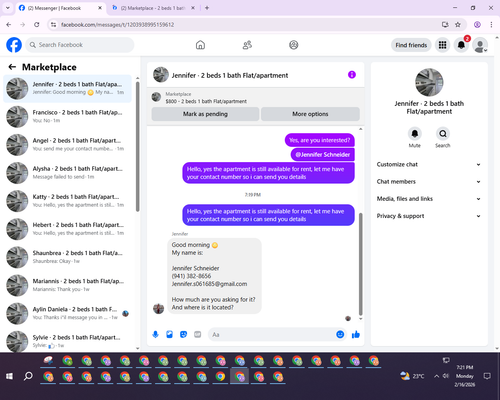Record a voice clip with microphone icon

coord(155,334)
